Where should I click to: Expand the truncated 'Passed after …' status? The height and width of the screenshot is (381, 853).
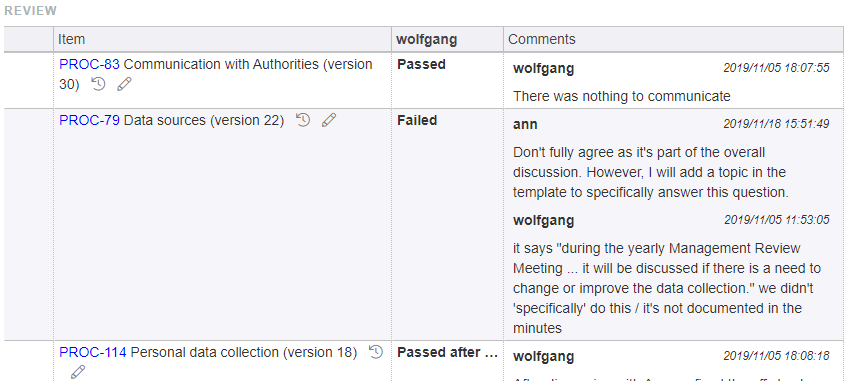[x=448, y=353]
